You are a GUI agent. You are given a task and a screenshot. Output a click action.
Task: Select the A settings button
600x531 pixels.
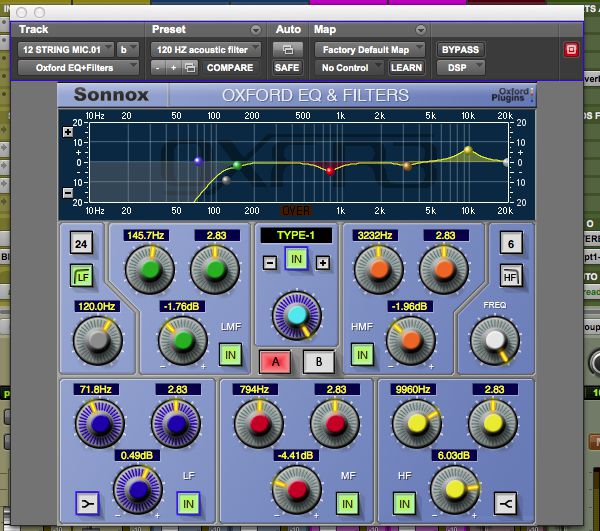(x=275, y=362)
